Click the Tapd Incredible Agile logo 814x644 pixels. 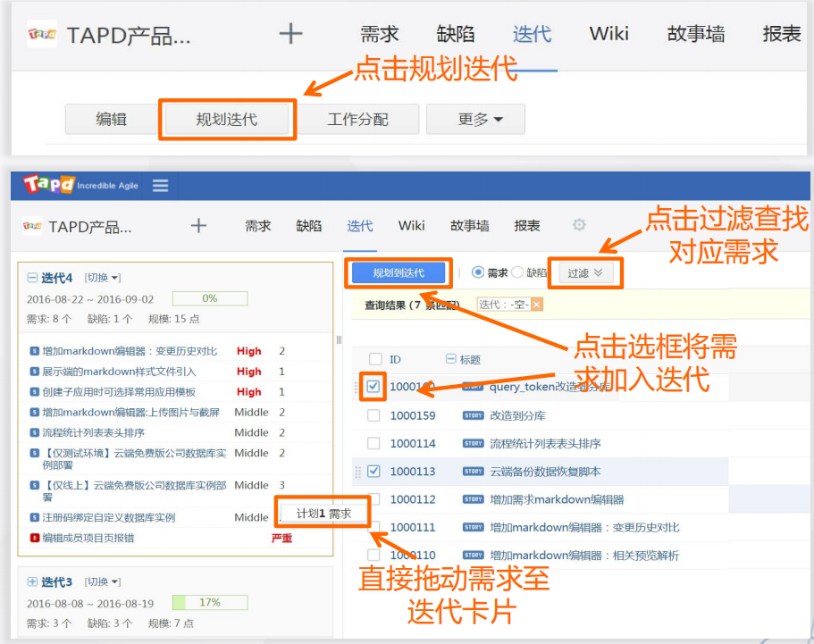(80, 184)
